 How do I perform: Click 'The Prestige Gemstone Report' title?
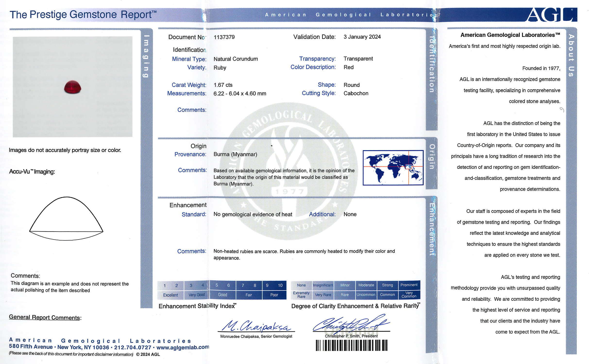coord(83,15)
